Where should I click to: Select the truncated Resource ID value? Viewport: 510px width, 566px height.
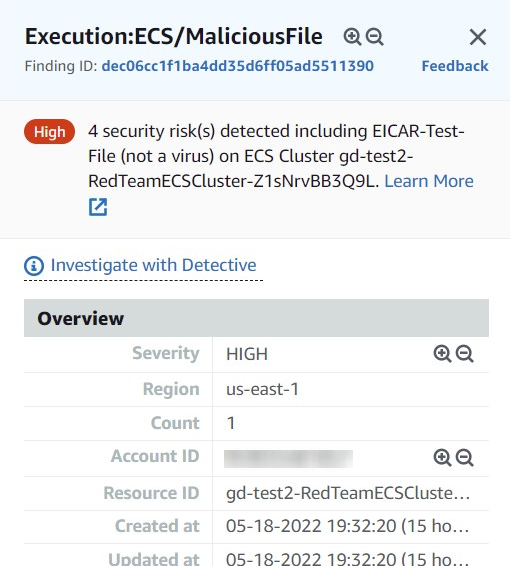pos(348,493)
